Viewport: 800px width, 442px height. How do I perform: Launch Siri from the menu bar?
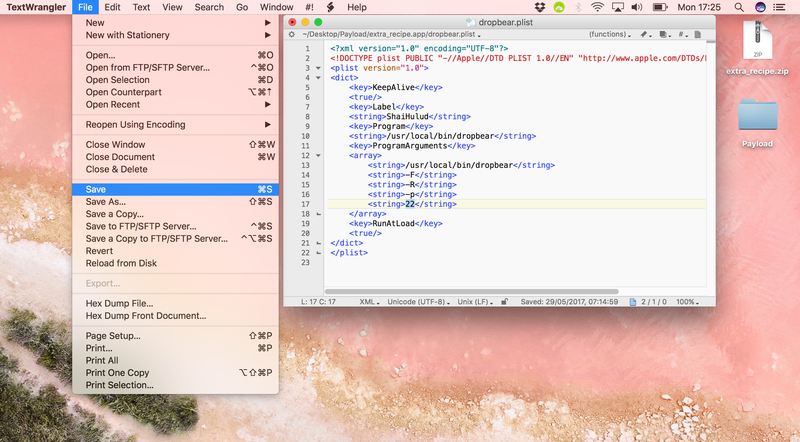coord(760,7)
